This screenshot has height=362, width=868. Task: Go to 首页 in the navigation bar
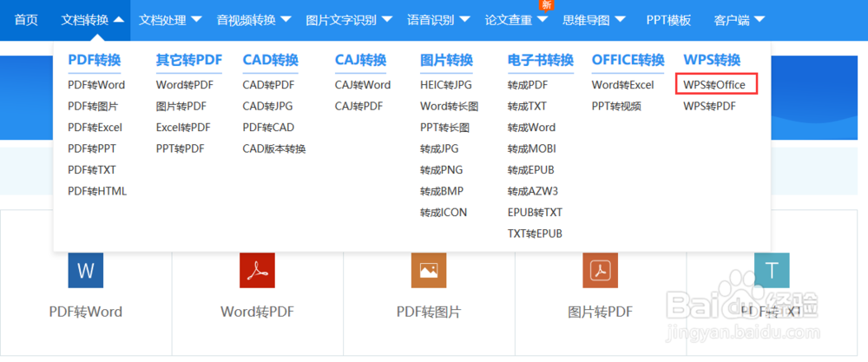tap(26, 21)
